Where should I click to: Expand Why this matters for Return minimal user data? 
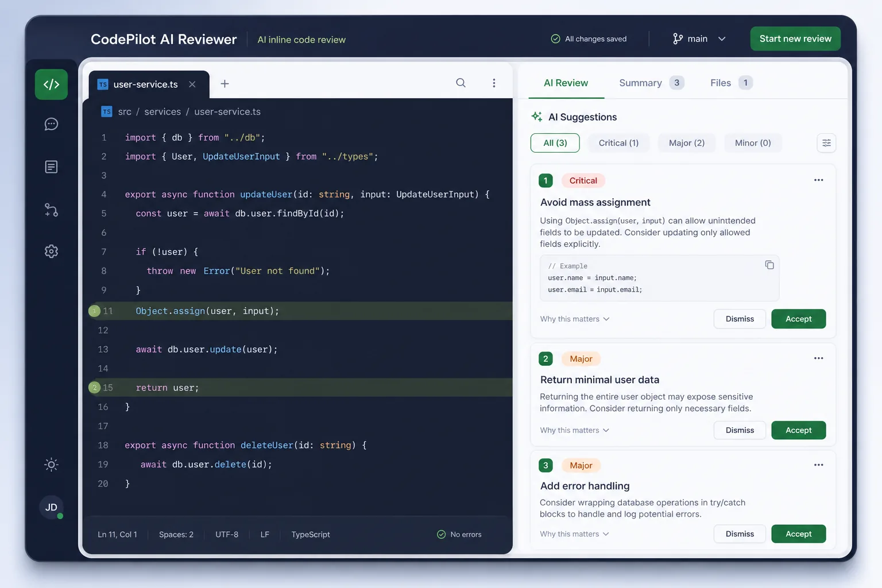pyautogui.click(x=574, y=430)
